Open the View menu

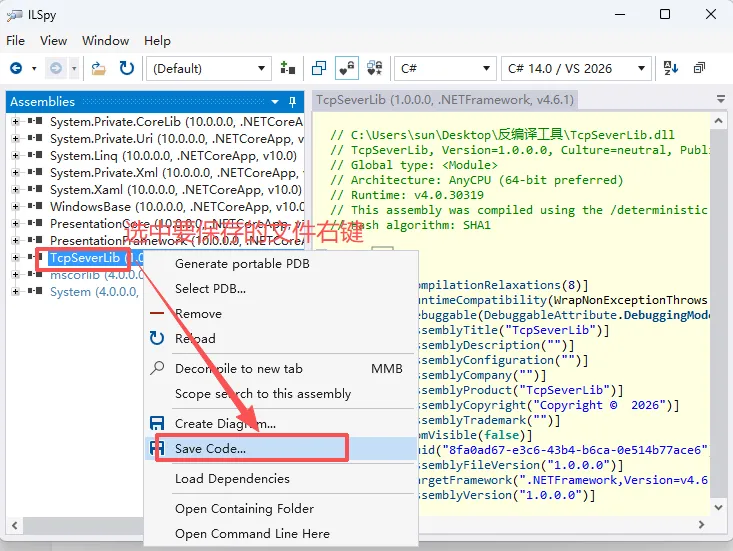pos(53,41)
